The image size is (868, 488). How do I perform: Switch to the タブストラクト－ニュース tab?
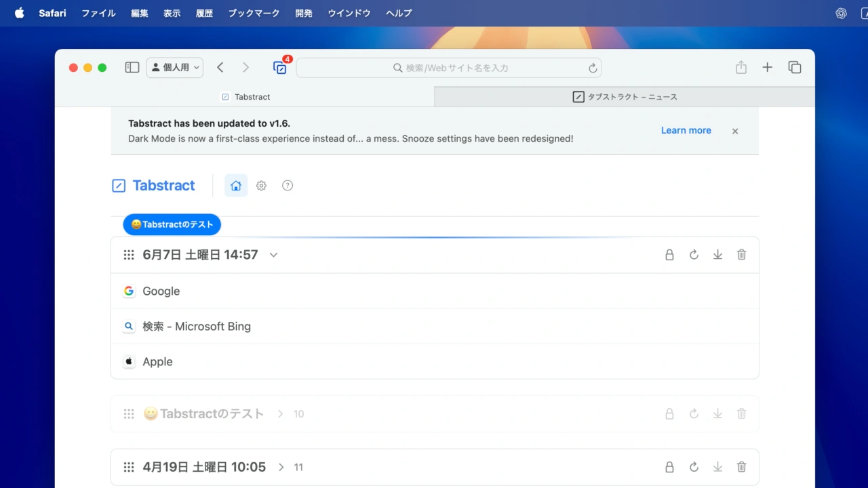625,96
